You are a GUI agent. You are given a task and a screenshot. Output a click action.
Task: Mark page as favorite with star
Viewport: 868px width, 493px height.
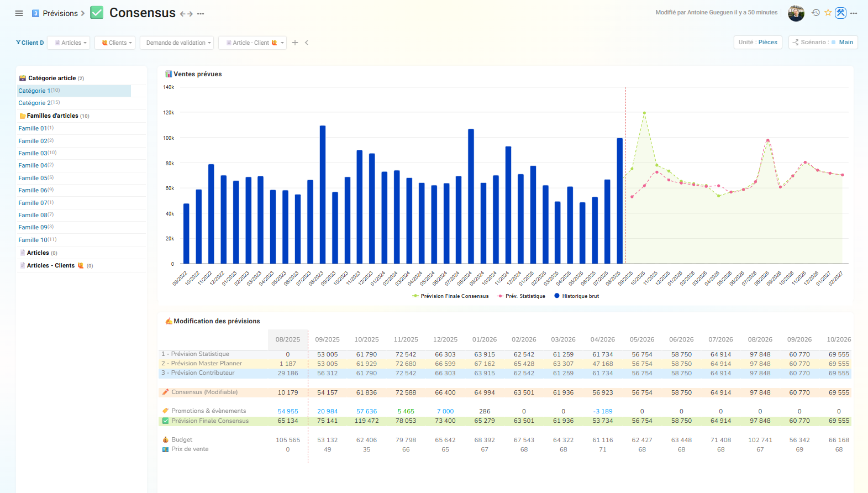(x=828, y=13)
